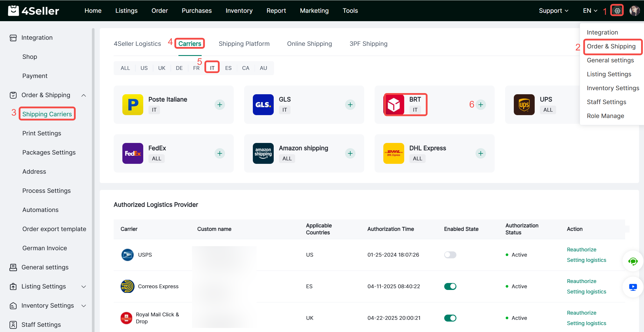Switch to the Shipping Platform tab
The height and width of the screenshot is (332, 644).
(x=244, y=44)
